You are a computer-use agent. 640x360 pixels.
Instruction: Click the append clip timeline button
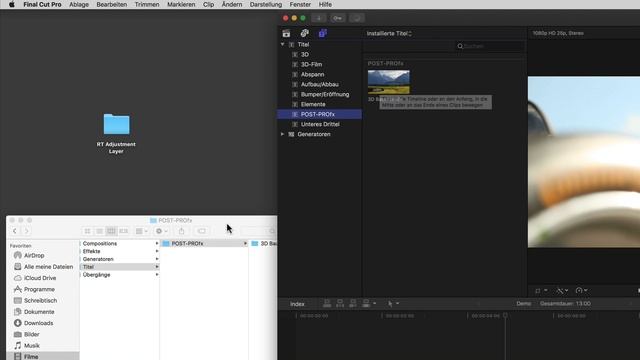[x=353, y=303]
